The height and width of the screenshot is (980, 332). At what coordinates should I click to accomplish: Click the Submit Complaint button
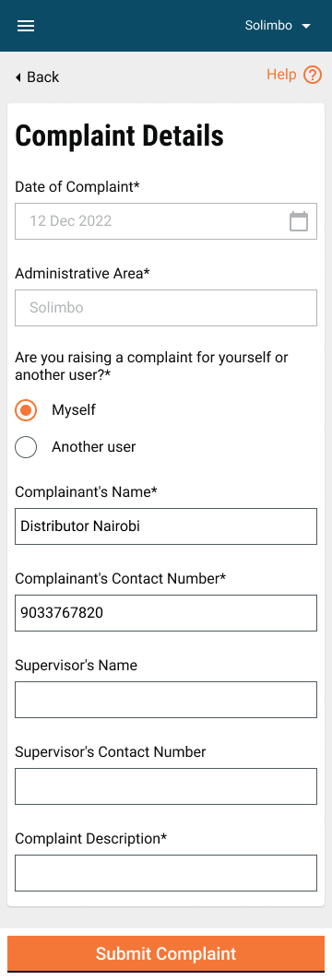pos(166,954)
